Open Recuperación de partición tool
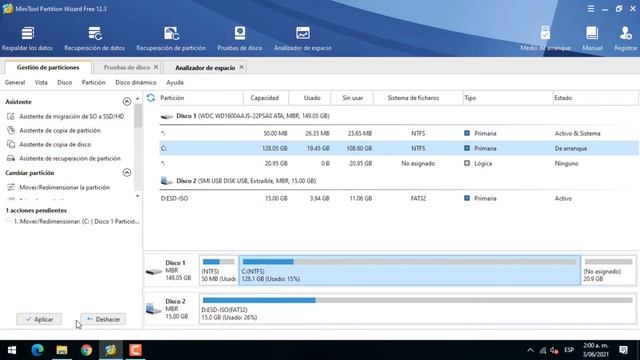 click(171, 39)
